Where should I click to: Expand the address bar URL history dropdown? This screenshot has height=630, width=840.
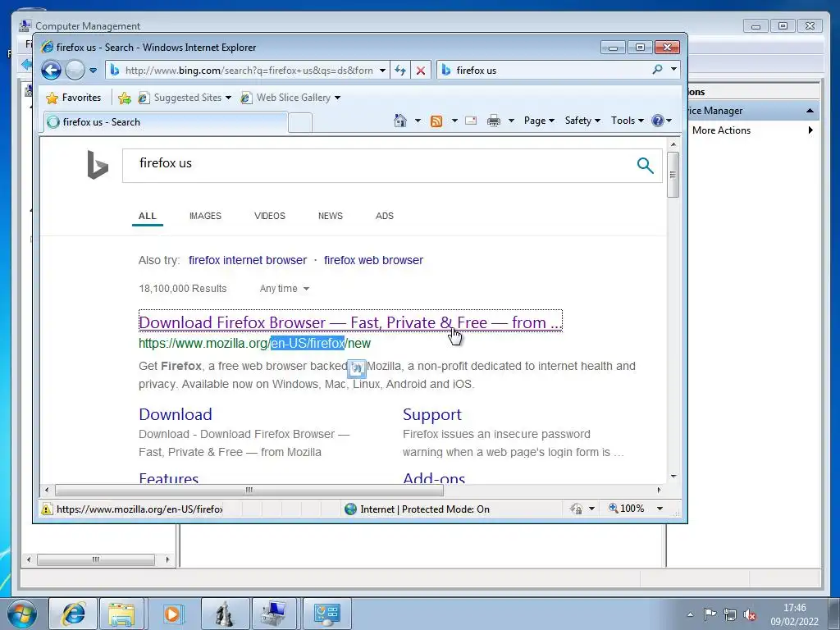(x=382, y=71)
